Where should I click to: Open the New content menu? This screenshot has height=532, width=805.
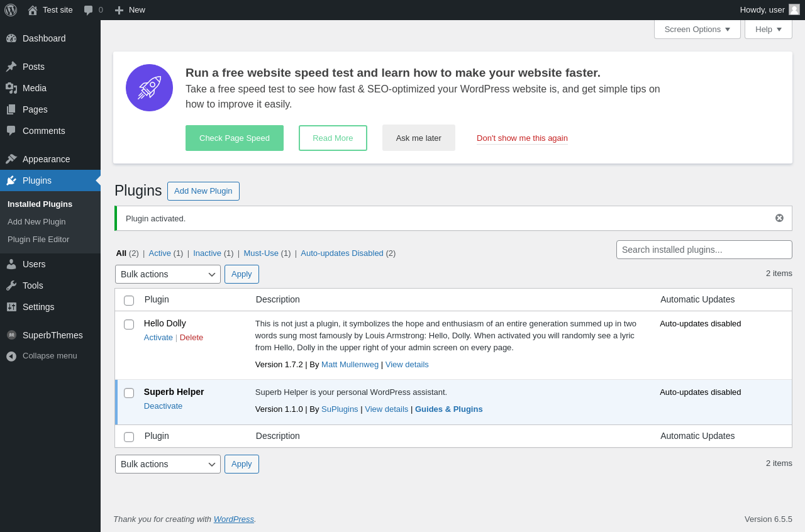[130, 10]
